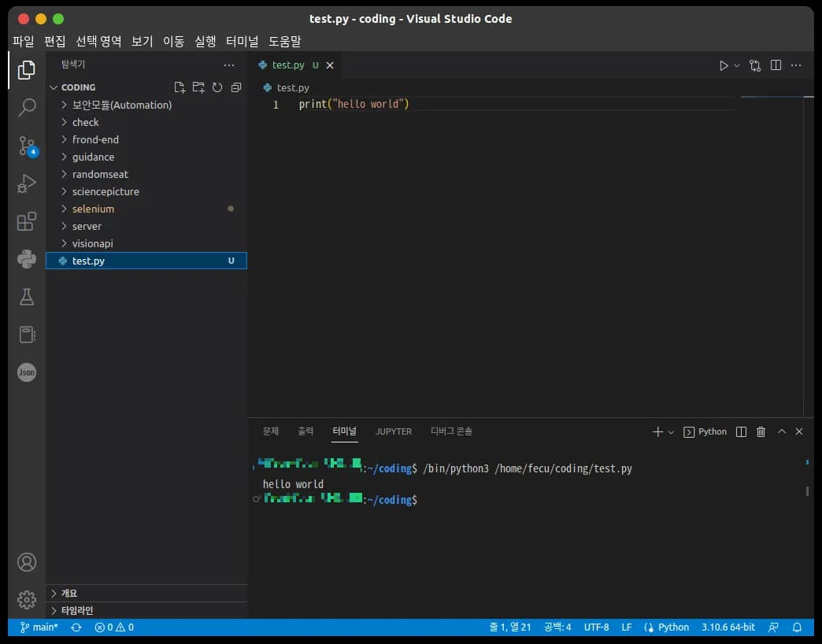This screenshot has height=644, width=822.
Task: Split the editor to the right
Action: point(776,65)
